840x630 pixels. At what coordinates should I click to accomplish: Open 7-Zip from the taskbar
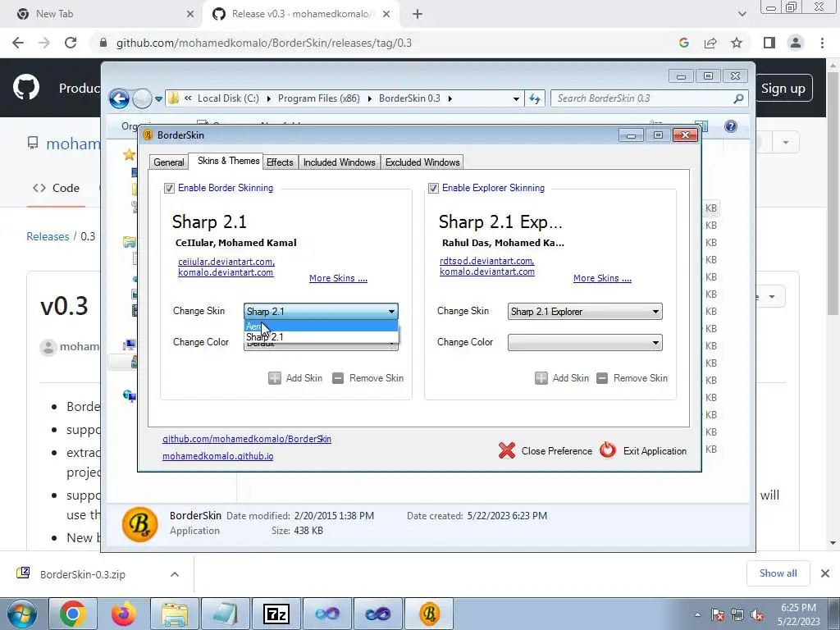pos(276,614)
